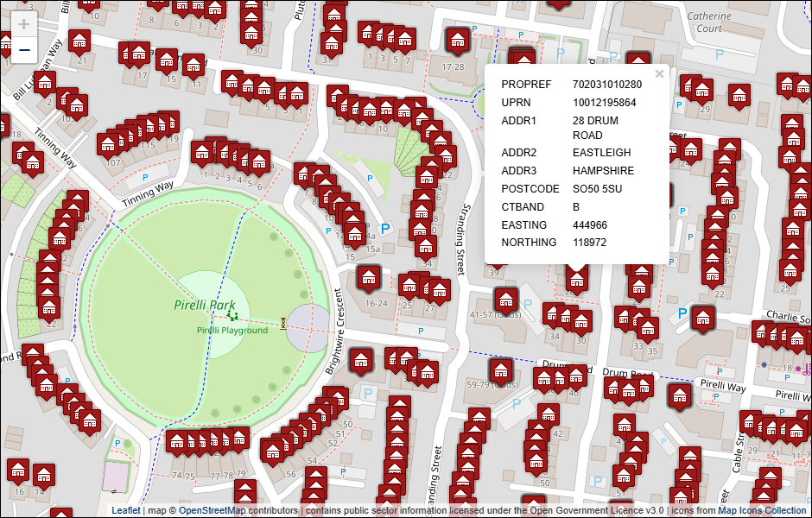812x518 pixels.
Task: Zoom out of the map
Action: (24, 50)
